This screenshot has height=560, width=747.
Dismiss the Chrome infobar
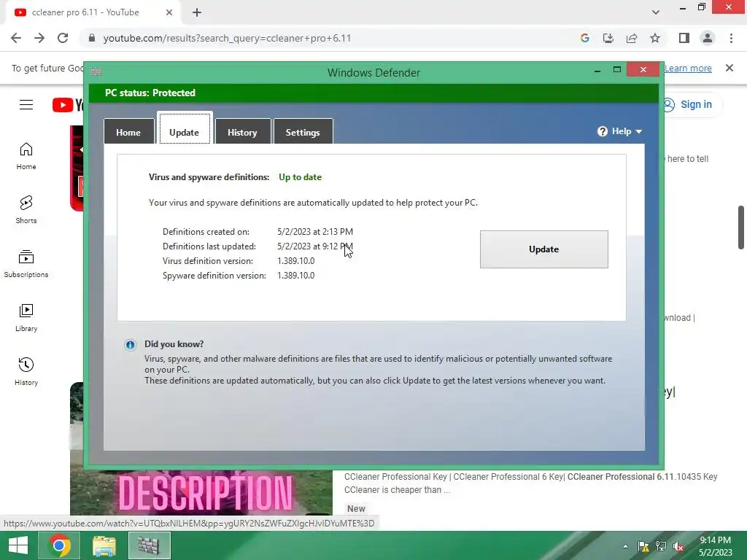729,68
